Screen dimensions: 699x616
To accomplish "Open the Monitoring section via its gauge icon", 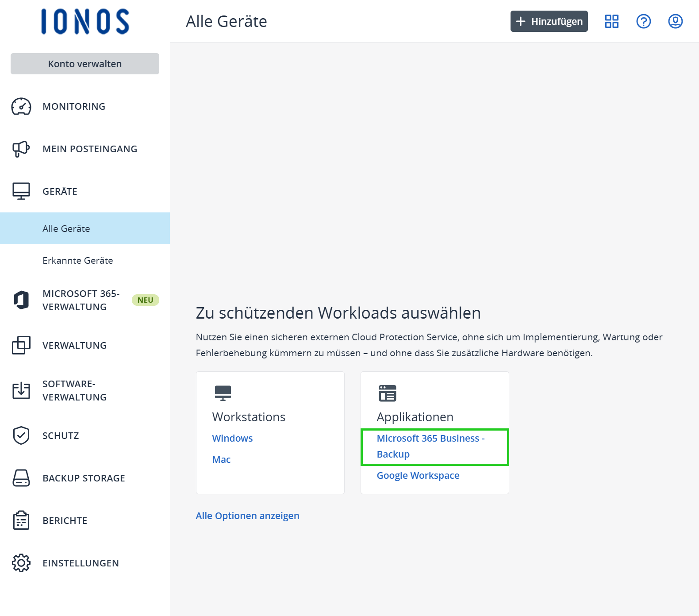I will click(20, 106).
